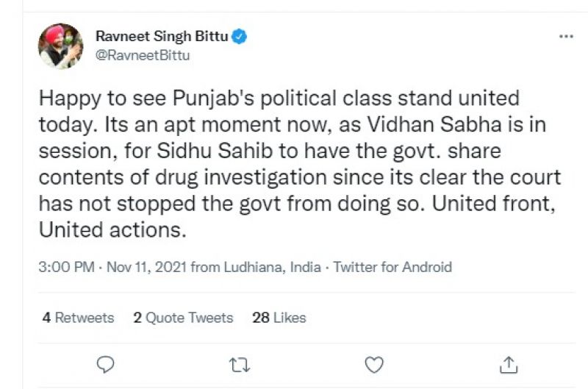Open the three-dot more options menu
This screenshot has width=588, height=389.
tap(566, 36)
